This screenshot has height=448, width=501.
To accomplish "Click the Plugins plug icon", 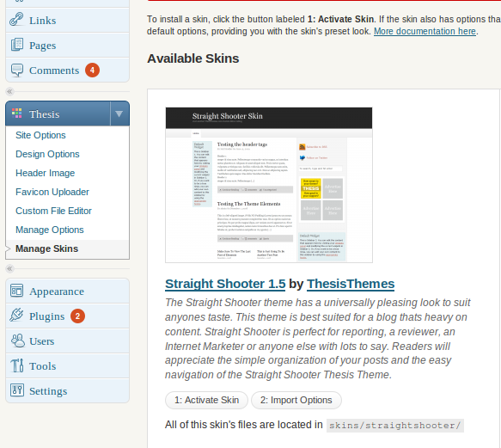I will click(x=16, y=315).
